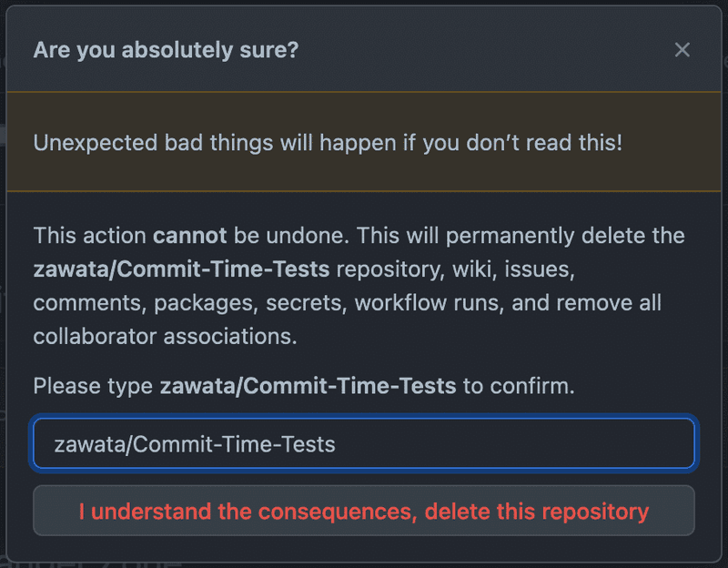This screenshot has height=568, width=728.
Task: Click inside the blue-highlighted text box
Action: pos(364,445)
